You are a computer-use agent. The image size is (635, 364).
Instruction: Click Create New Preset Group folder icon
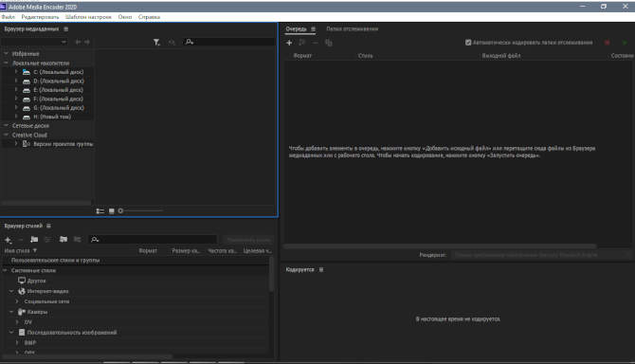point(34,240)
